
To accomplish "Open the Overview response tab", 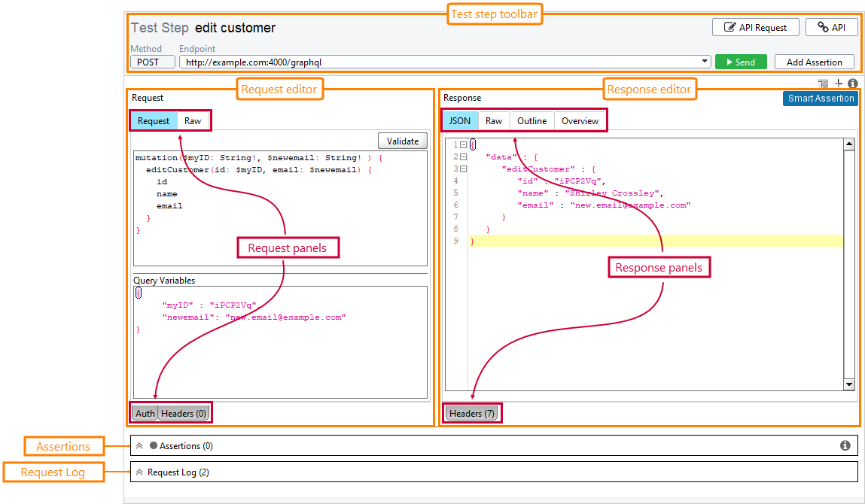I will (580, 121).
